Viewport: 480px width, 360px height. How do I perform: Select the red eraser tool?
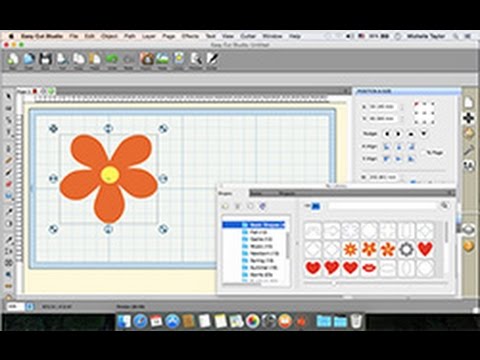point(9,184)
